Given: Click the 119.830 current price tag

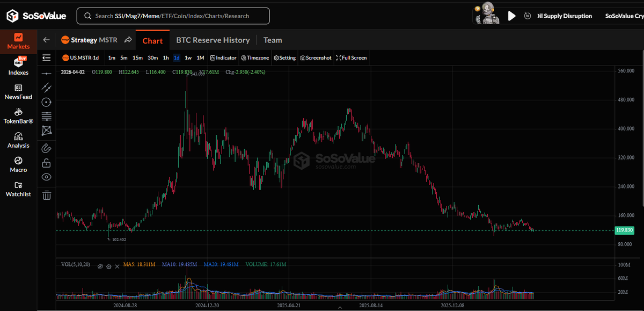Looking at the screenshot, I should pyautogui.click(x=625, y=230).
